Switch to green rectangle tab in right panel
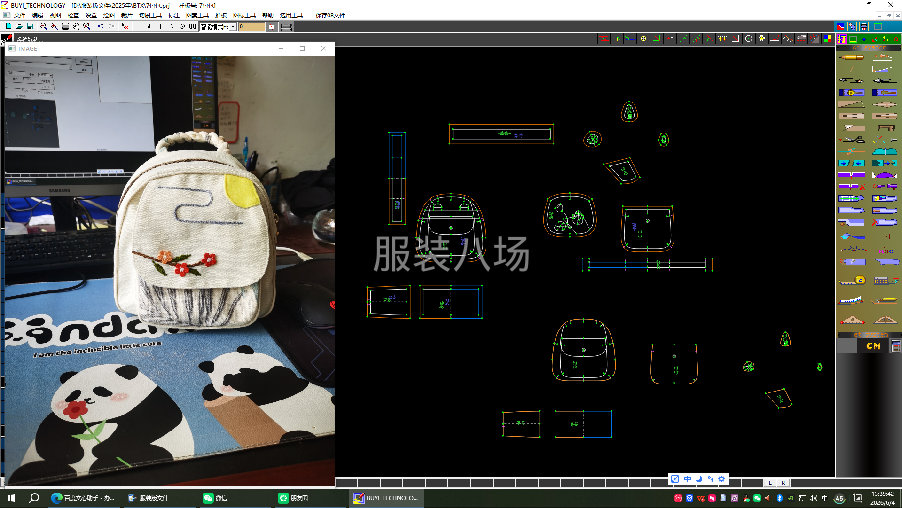Image resolution: width=902 pixels, height=508 pixels. pos(853,39)
